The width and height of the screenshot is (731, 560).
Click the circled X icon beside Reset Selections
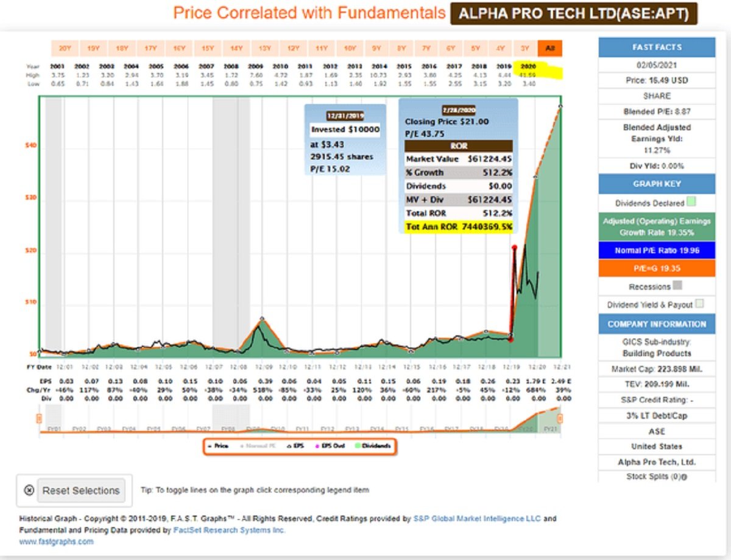[x=29, y=491]
